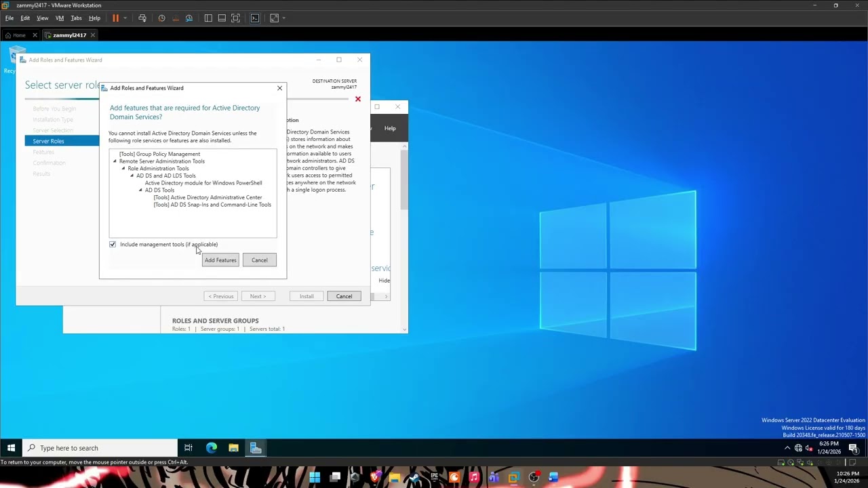Open Apple Music icon on host taskbar

pyautogui.click(x=474, y=478)
